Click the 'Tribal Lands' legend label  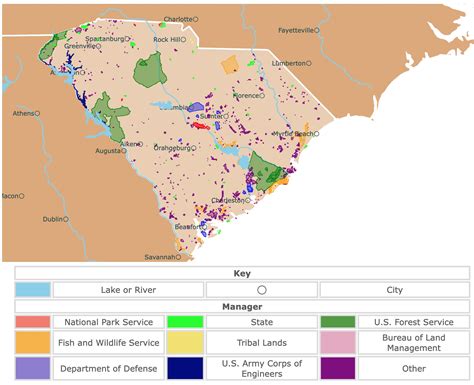tap(262, 342)
